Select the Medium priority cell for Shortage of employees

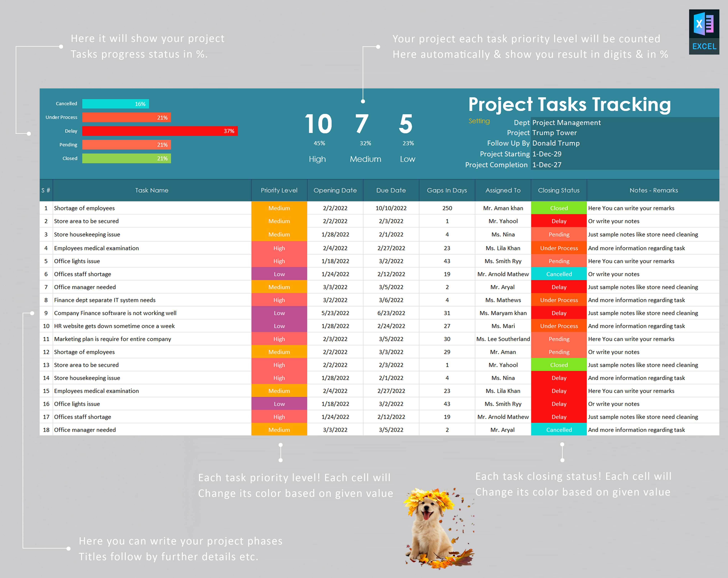(279, 208)
